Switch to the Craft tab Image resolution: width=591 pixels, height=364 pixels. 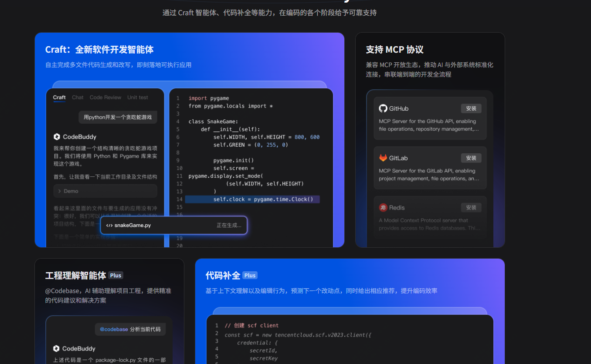(59, 98)
